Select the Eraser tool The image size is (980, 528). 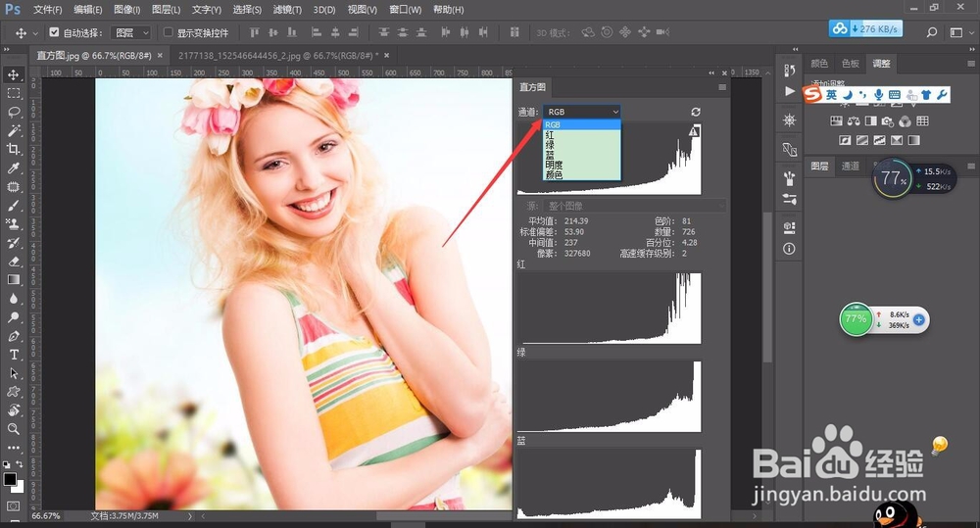pyautogui.click(x=13, y=262)
